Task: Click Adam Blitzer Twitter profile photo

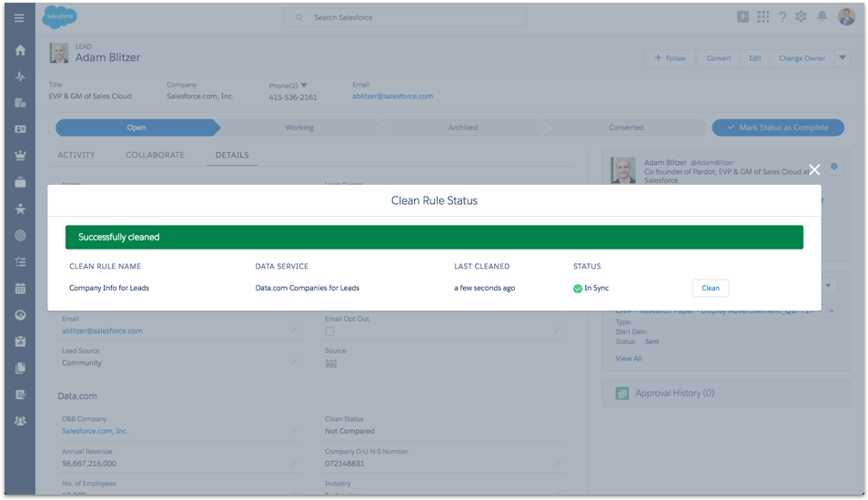Action: click(x=622, y=170)
